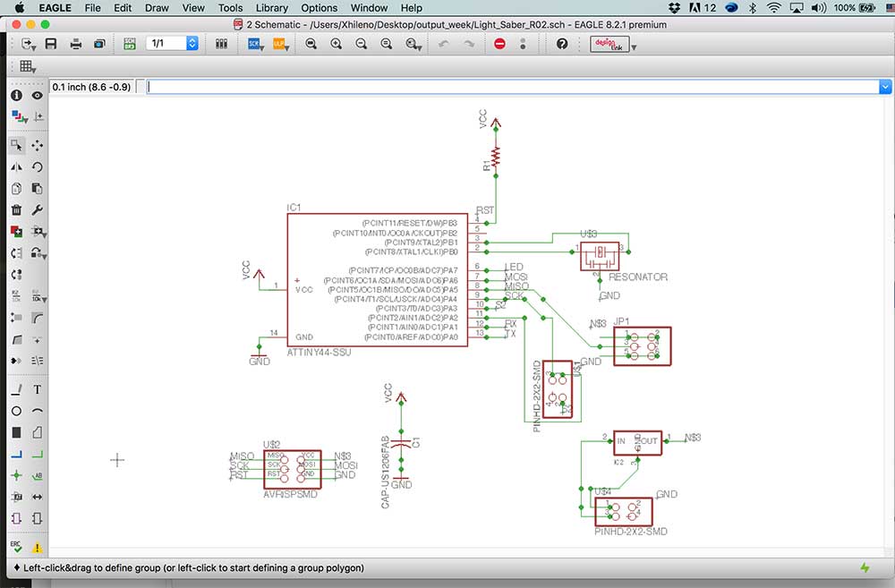The width and height of the screenshot is (895, 588).
Task: Open the CAM processor icon
Action: tap(99, 44)
